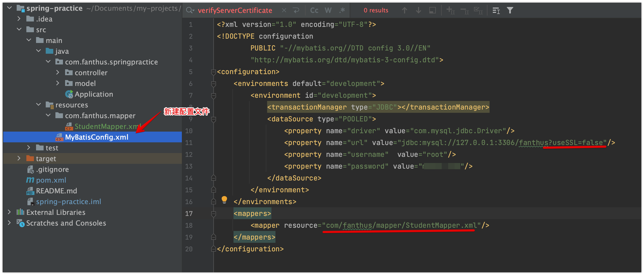The image size is (644, 275).
Task: Open search history magnifier dropdown
Action: [x=190, y=10]
